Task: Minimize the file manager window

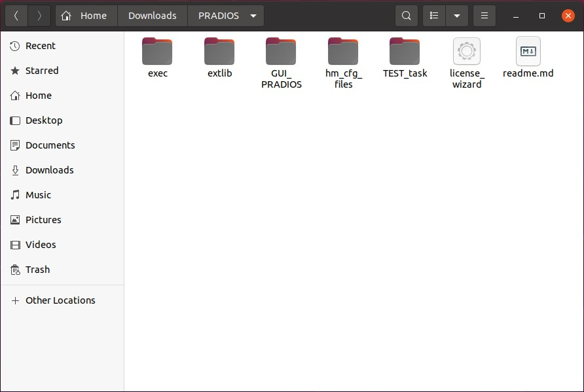Action: (516, 16)
